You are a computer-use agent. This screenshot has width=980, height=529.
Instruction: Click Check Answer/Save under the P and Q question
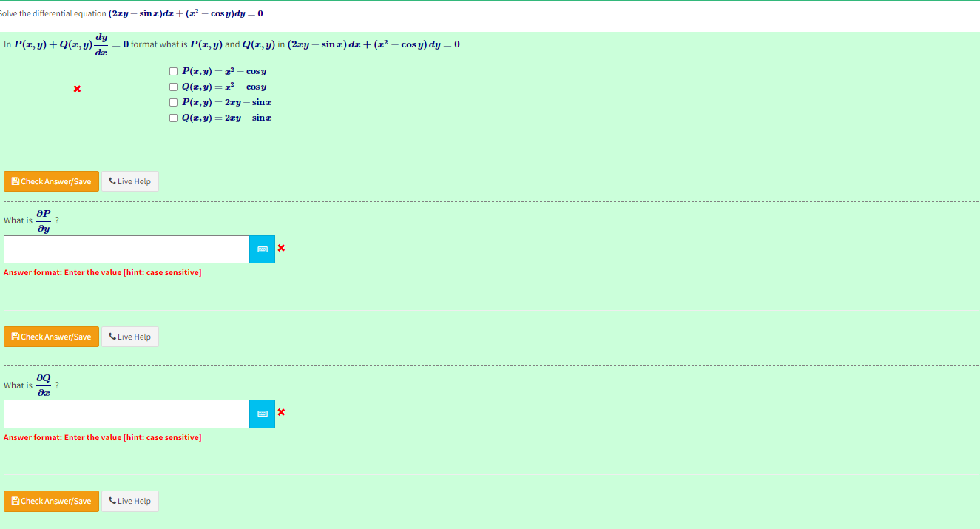(x=51, y=181)
